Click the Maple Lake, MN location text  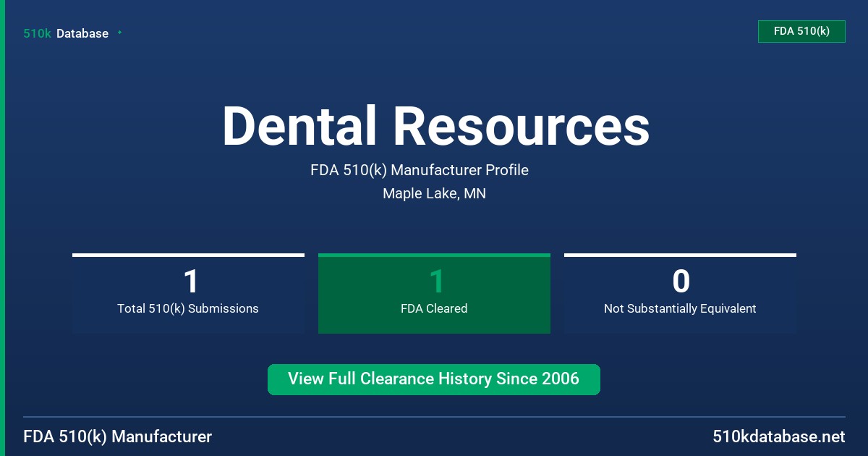click(434, 194)
